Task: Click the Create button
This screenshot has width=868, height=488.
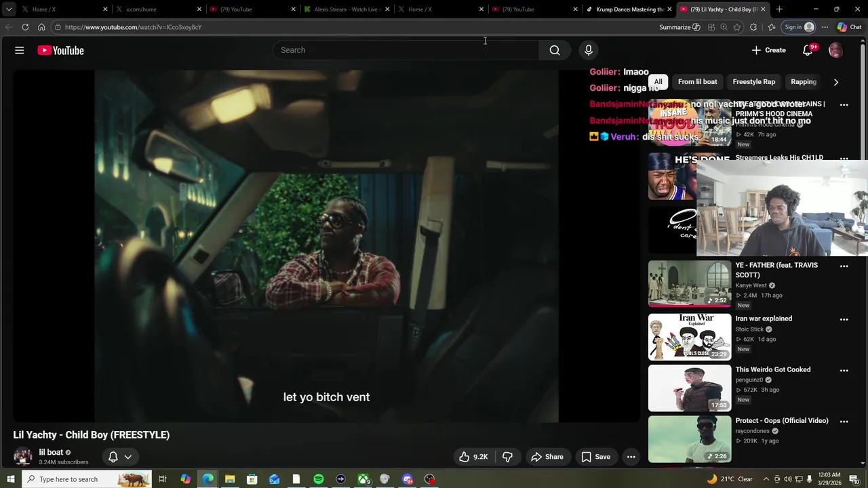Action: tap(768, 50)
